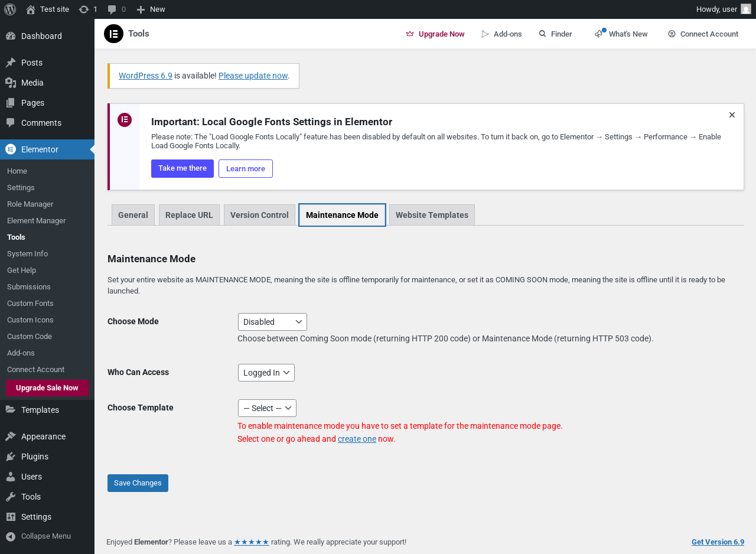The height and width of the screenshot is (554, 756).
Task: Open System Info in Elementor submenu
Action: tap(27, 253)
